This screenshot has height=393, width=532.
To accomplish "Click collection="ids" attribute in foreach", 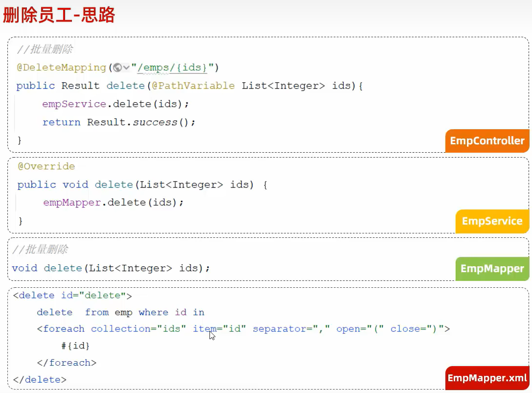I will pyautogui.click(x=139, y=329).
